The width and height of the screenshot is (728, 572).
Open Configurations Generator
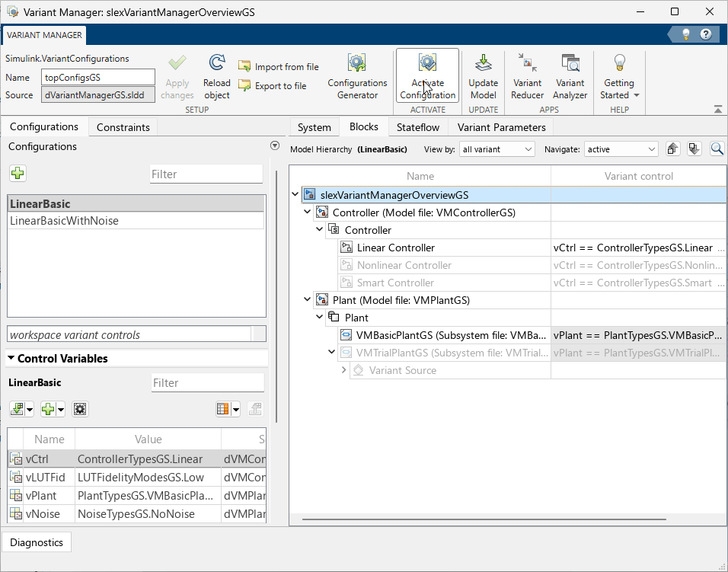[x=357, y=77]
